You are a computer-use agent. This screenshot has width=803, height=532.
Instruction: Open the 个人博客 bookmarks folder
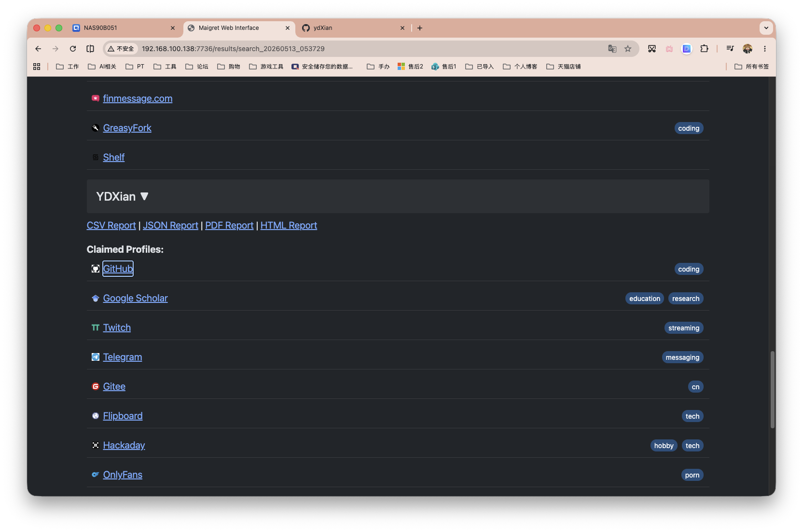pyautogui.click(x=520, y=67)
